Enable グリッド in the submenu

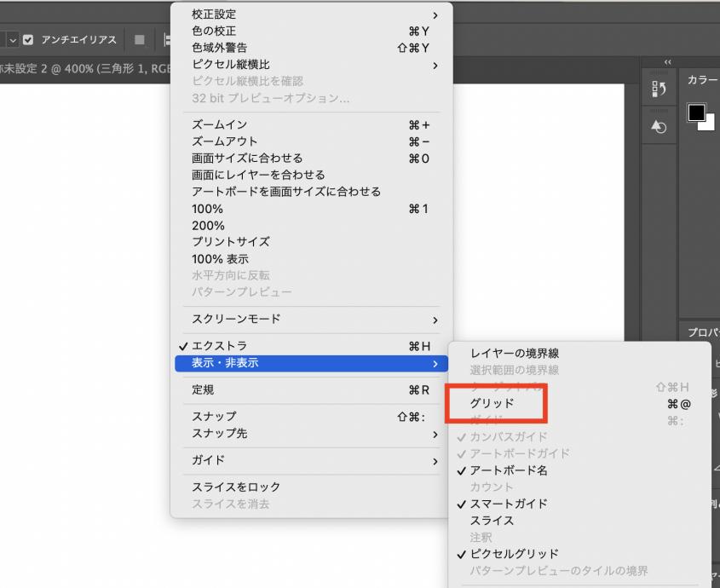coord(579,404)
